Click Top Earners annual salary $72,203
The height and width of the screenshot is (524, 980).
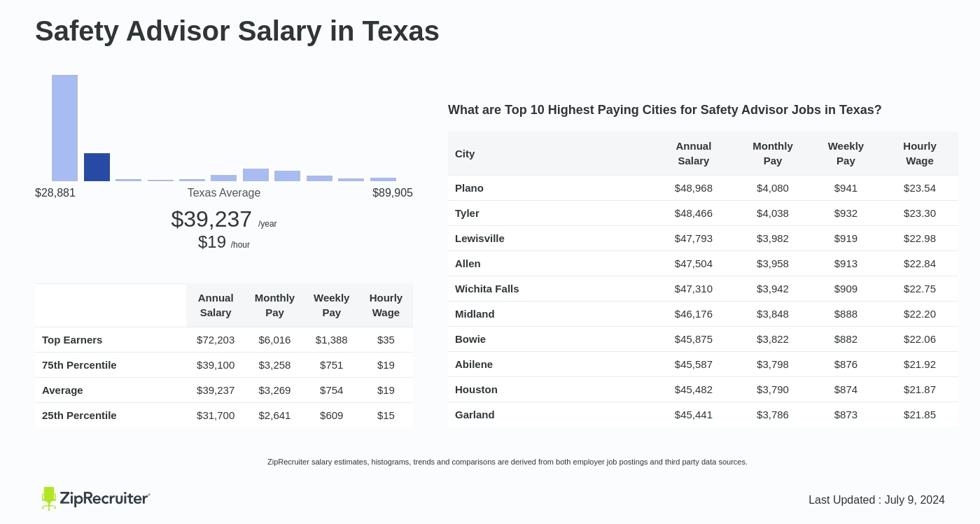tap(216, 340)
